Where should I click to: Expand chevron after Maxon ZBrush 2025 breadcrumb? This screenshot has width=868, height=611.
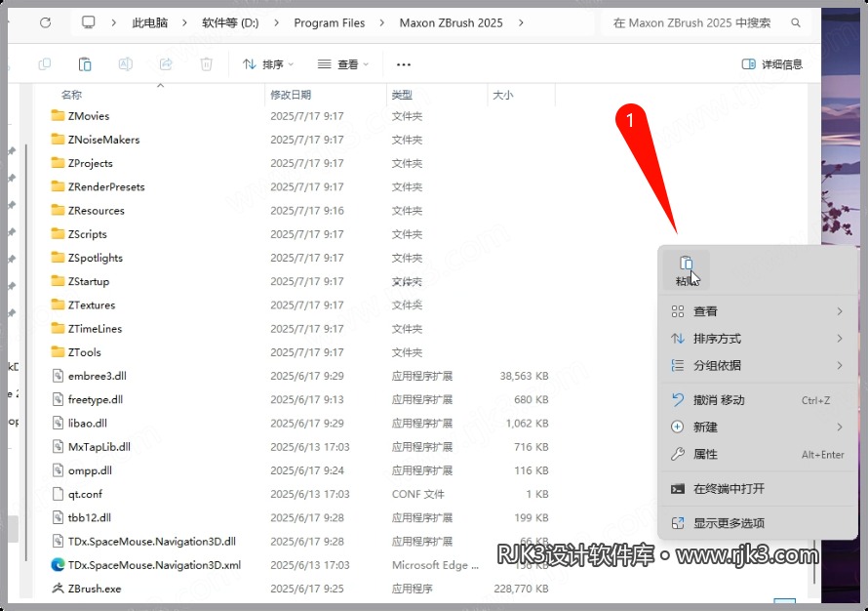[x=521, y=22]
